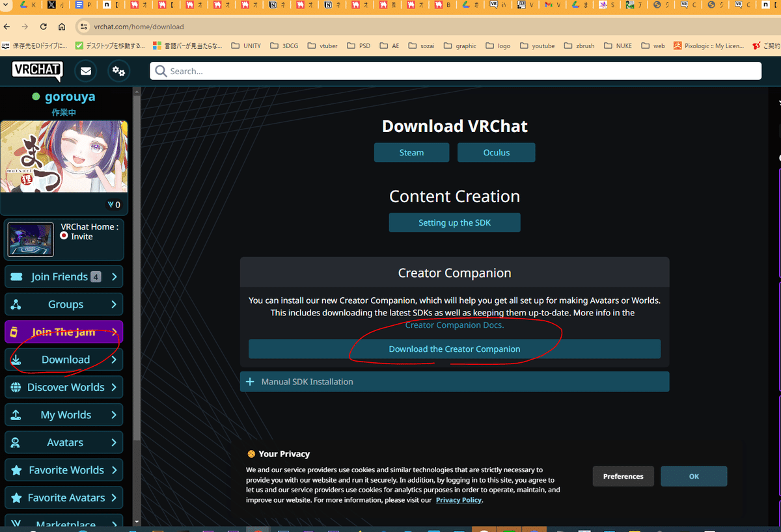Image resolution: width=781 pixels, height=532 pixels.
Task: Click the browser forward arrow
Action: point(25,27)
